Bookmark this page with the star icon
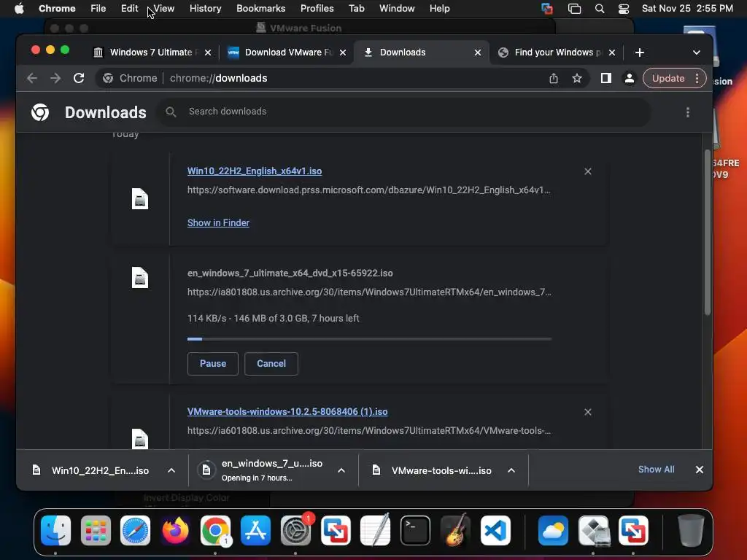The width and height of the screenshot is (747, 560). (577, 78)
